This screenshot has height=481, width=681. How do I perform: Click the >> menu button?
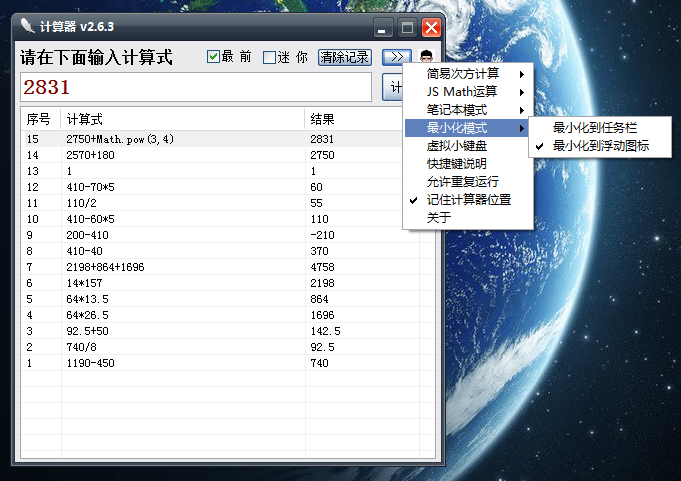(x=397, y=57)
